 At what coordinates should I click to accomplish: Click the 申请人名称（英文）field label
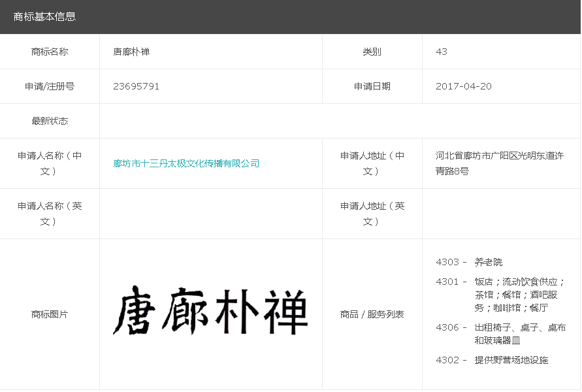(x=50, y=214)
